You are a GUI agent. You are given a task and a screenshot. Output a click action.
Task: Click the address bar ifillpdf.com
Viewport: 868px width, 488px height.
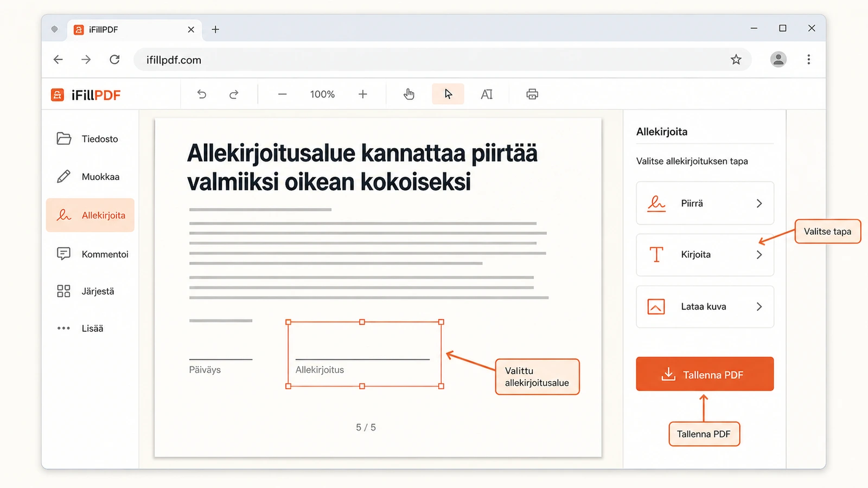tap(442, 60)
